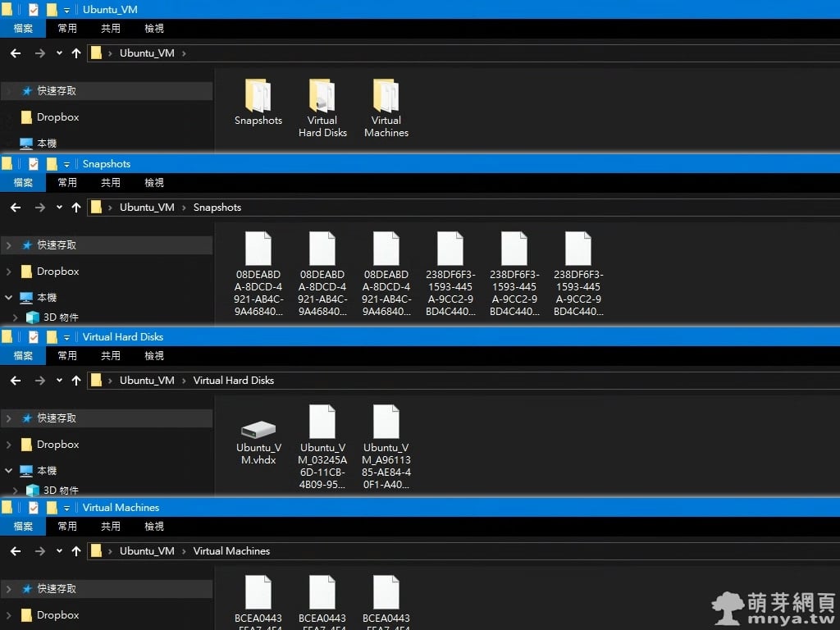Click back arrow in Virtual Hard Disks window
This screenshot has width=840, height=630.
click(15, 381)
